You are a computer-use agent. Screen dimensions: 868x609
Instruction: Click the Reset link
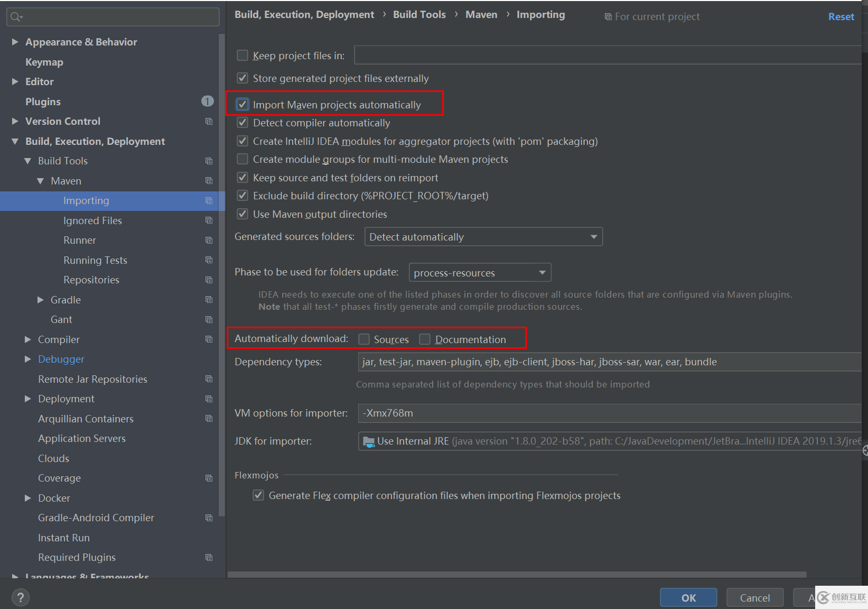point(841,16)
